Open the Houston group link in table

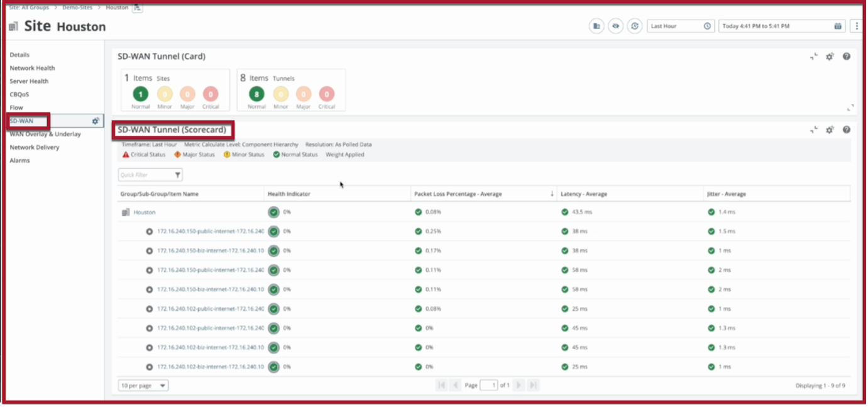pos(145,212)
